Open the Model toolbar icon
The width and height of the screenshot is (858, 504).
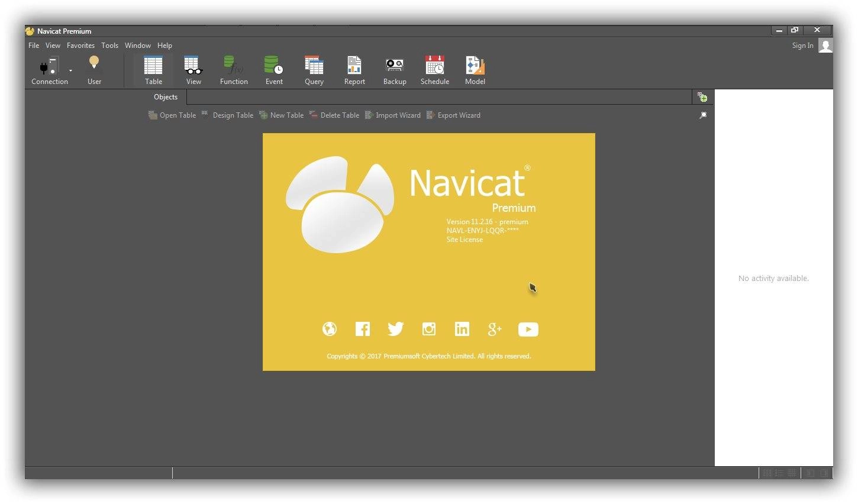pos(475,65)
